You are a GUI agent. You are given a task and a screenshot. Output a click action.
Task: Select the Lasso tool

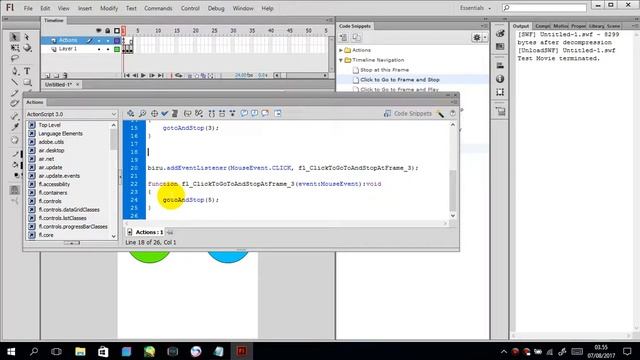pyautogui.click(x=15, y=59)
